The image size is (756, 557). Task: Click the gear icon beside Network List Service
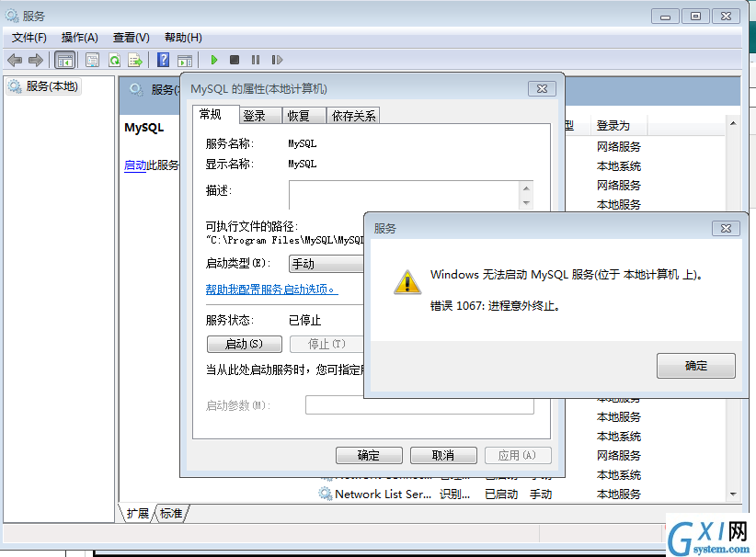326,494
